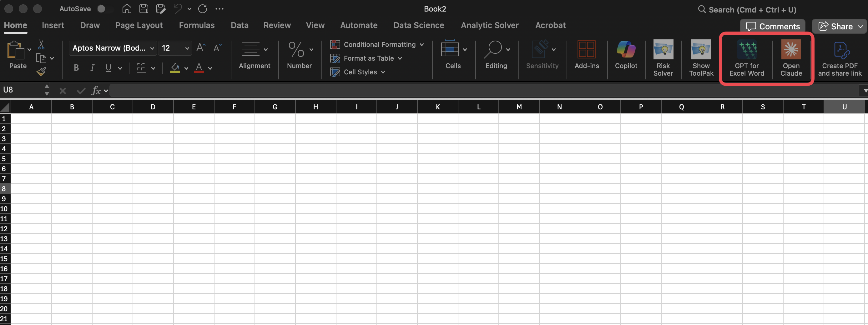Click the Comments button
The image size is (868, 325).
pyautogui.click(x=772, y=26)
